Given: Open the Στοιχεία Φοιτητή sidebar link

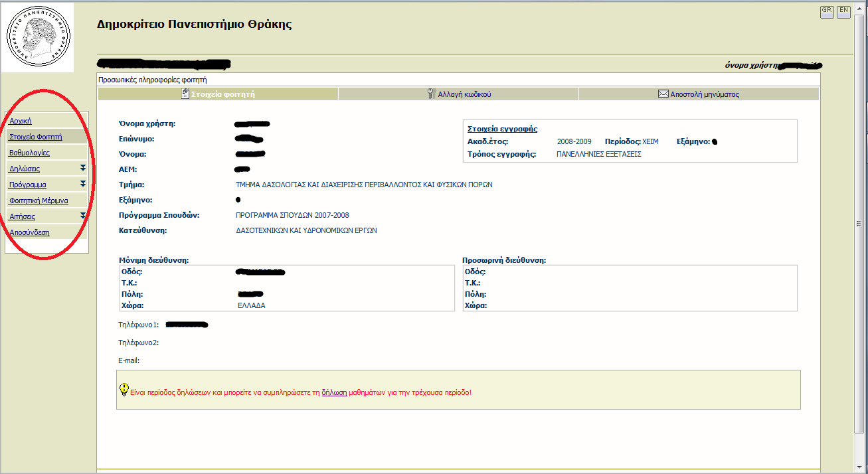Looking at the screenshot, I should click(x=36, y=137).
